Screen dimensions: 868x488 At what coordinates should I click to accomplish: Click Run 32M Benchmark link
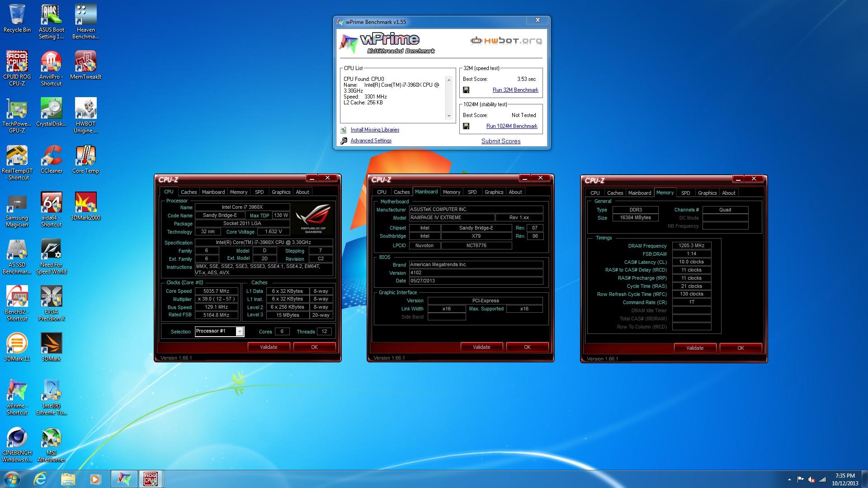(515, 90)
